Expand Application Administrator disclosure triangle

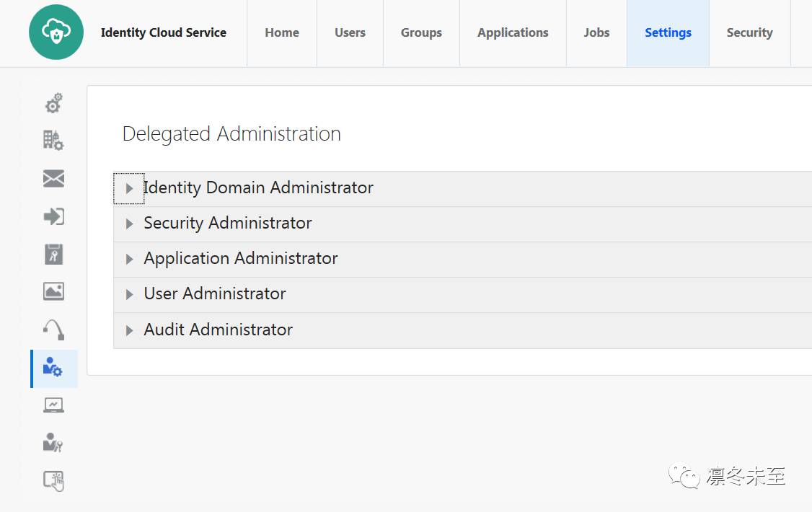click(130, 259)
